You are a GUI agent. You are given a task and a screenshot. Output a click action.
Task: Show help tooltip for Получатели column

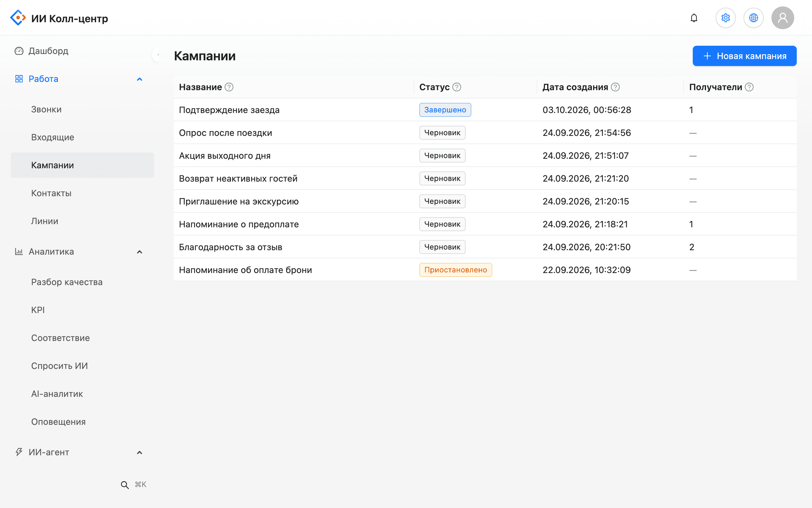click(749, 87)
